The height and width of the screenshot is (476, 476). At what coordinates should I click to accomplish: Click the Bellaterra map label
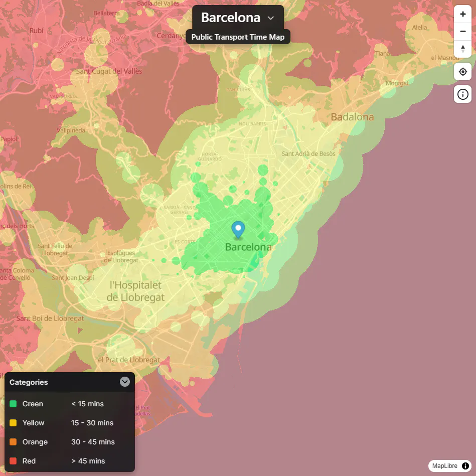[x=106, y=13]
